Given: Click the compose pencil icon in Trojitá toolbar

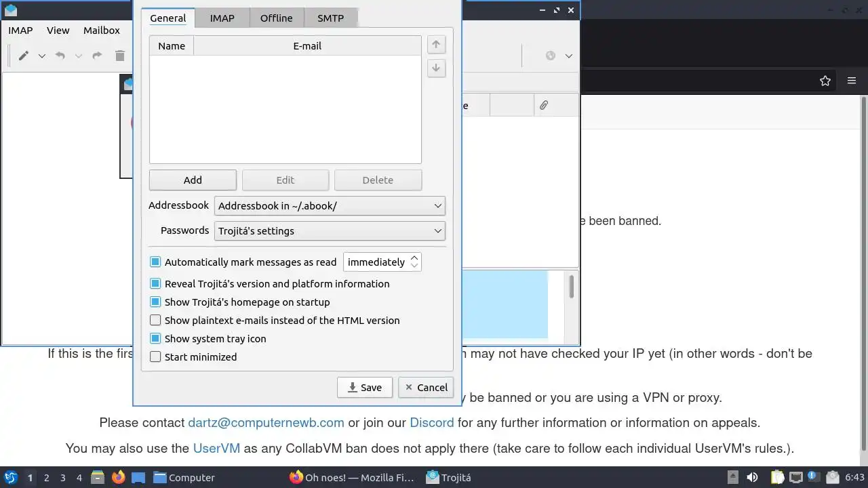Looking at the screenshot, I should pyautogui.click(x=24, y=56).
